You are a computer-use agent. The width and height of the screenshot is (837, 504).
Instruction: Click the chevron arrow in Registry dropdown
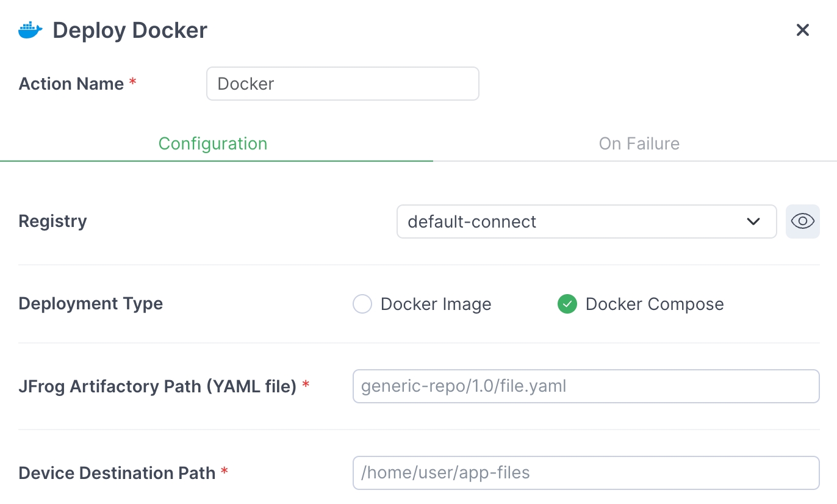click(x=753, y=221)
